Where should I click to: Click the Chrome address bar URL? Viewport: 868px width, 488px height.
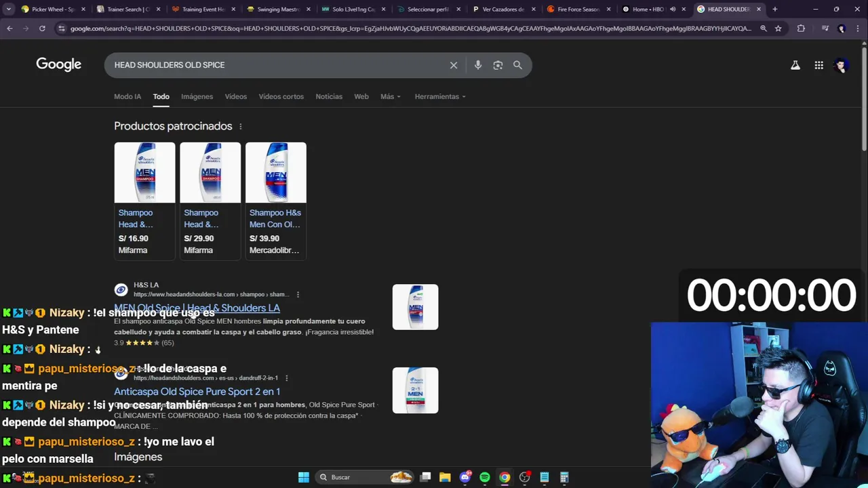[x=410, y=28]
